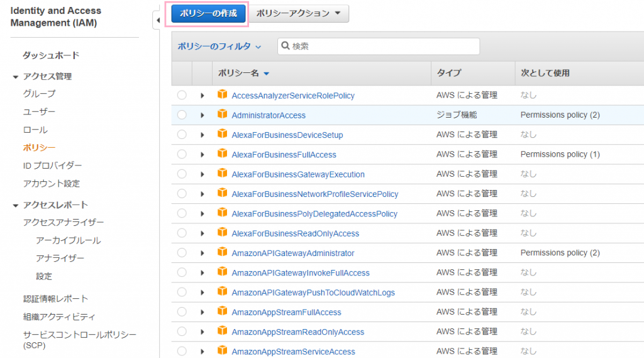The image size is (644, 358).
Task: Click the ポリシーの作成 button
Action: coord(208,13)
